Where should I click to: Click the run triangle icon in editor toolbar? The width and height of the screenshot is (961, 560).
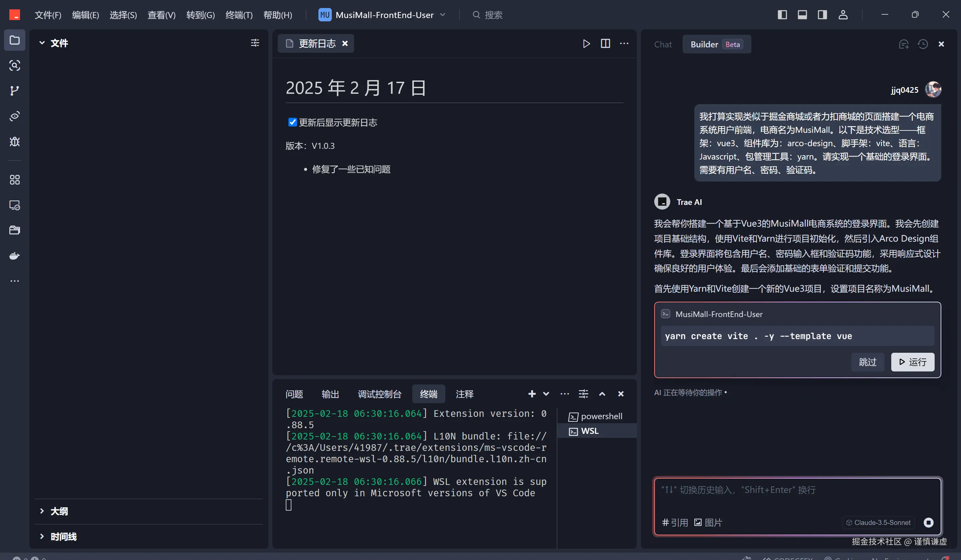pyautogui.click(x=586, y=43)
